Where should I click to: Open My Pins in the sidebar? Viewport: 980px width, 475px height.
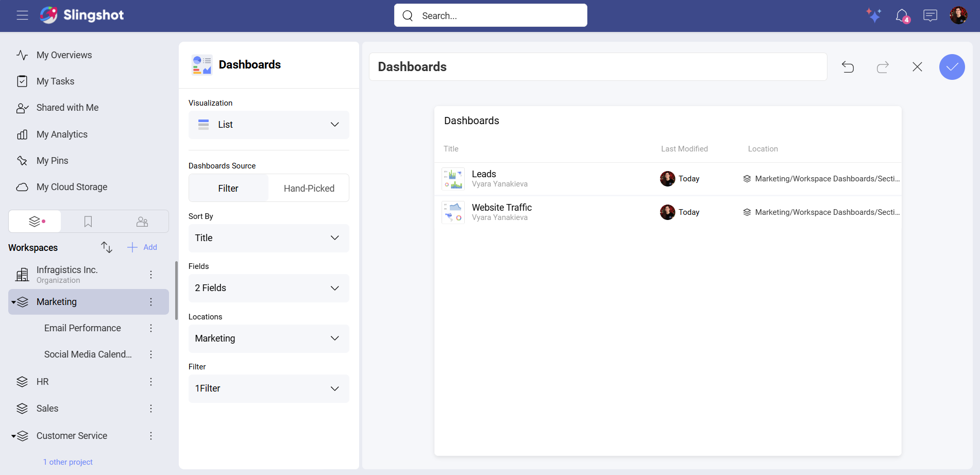[52, 160]
